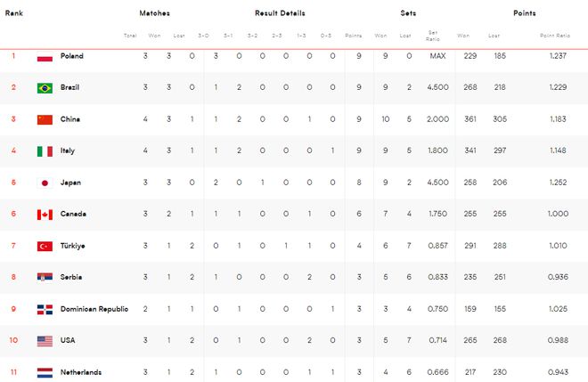Select the Result Details header
The height and width of the screenshot is (382, 588).
[x=280, y=13]
